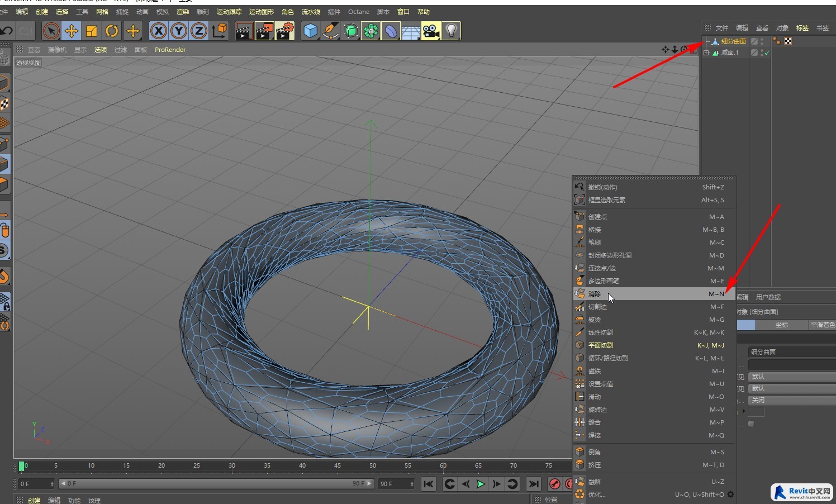Add a Camera object
This screenshot has width=836, height=504.
click(x=431, y=31)
